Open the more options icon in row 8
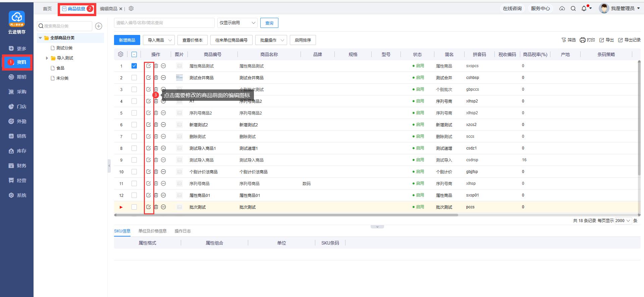644x297 pixels. [x=163, y=148]
